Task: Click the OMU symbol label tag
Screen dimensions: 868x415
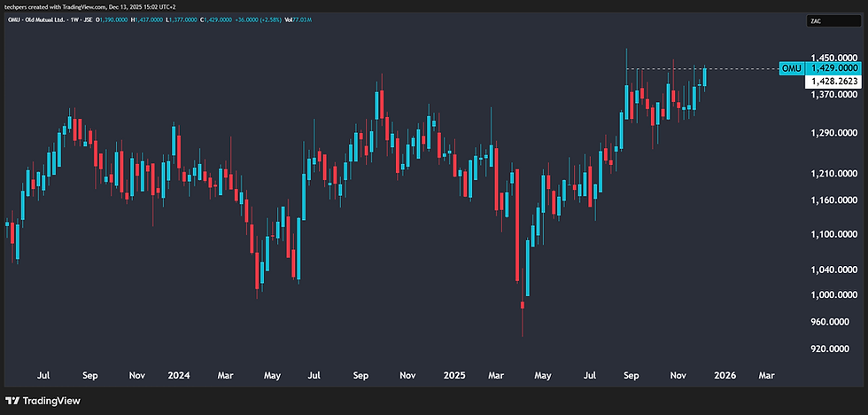Action: [791, 68]
